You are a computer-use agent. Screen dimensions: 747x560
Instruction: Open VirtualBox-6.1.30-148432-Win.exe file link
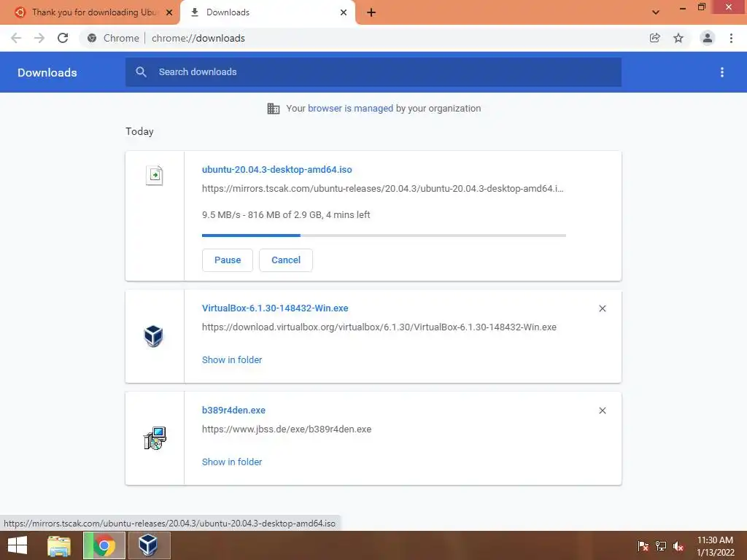click(275, 308)
